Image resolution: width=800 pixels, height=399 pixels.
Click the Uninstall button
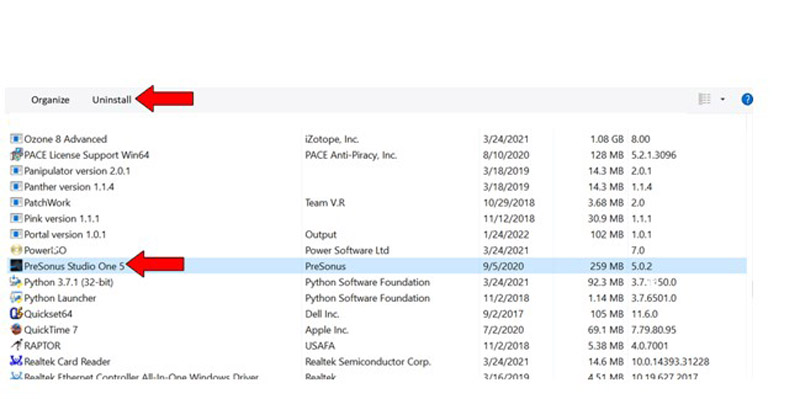tap(112, 100)
